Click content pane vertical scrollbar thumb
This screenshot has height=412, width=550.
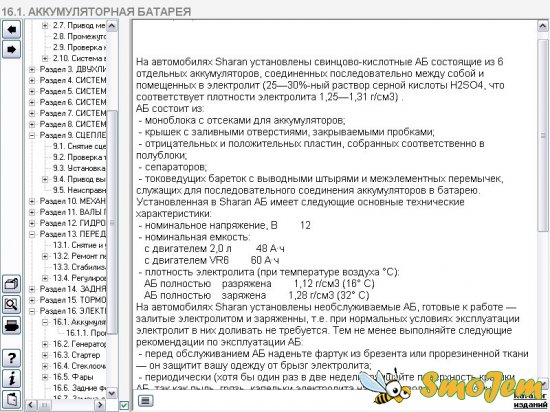coord(543,135)
